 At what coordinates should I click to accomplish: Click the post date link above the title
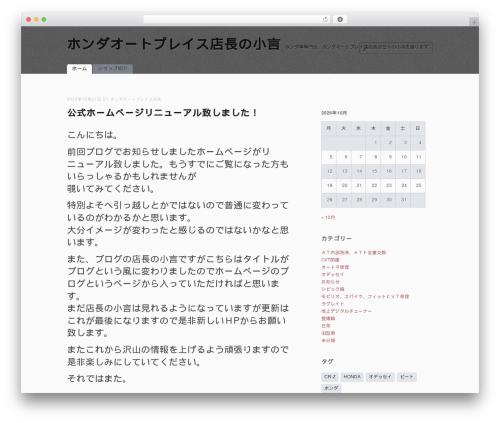point(84,99)
